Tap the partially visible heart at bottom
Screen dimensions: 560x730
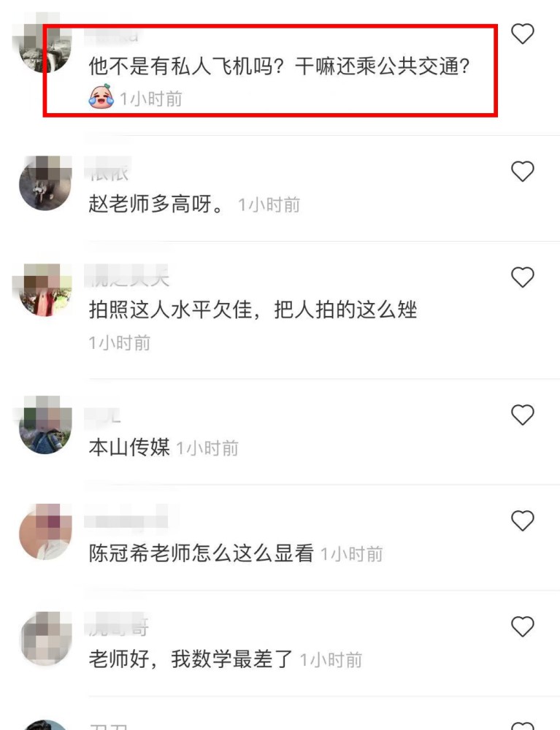522,726
